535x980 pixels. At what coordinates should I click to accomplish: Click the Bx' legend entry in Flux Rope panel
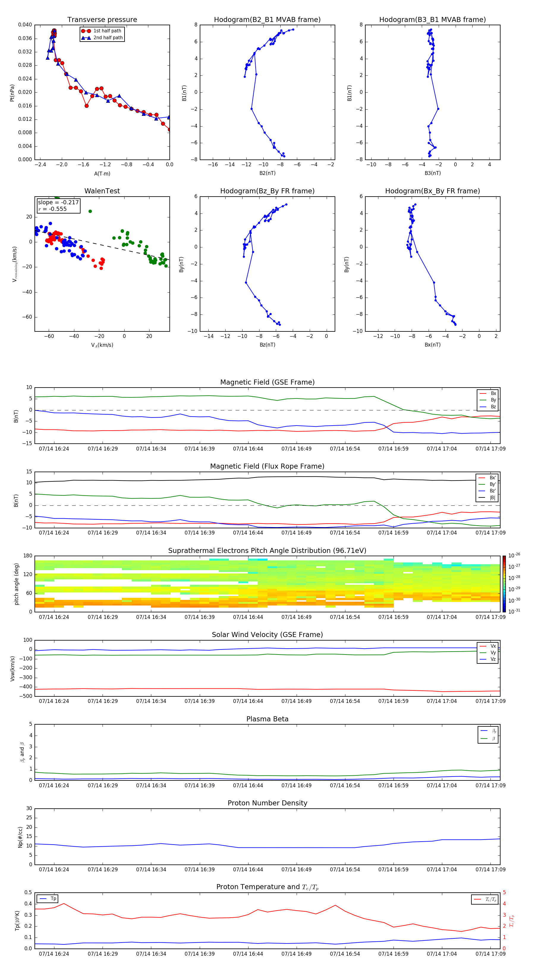pyautogui.click(x=487, y=478)
